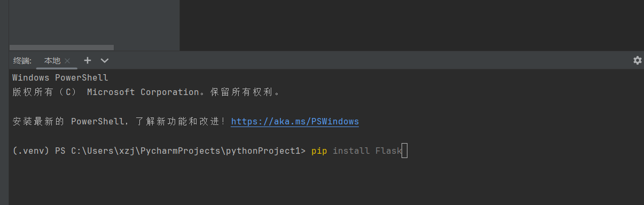The image size is (644, 205).
Task: Click the text cursor after Flask
Action: [404, 151]
